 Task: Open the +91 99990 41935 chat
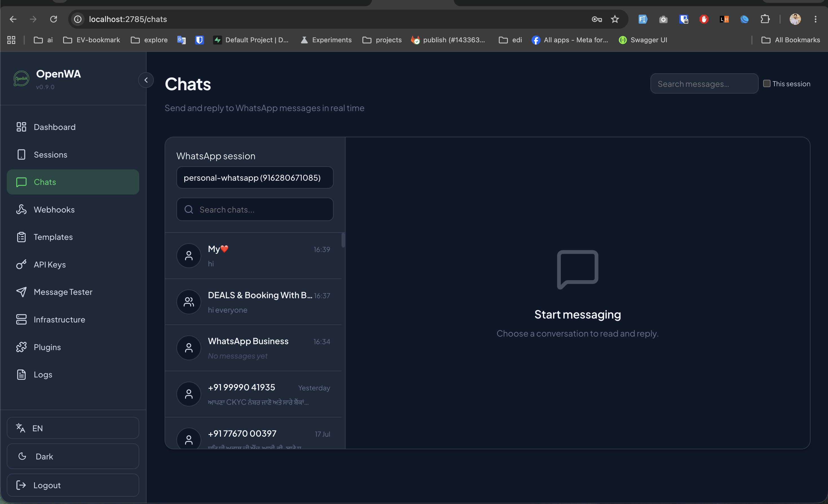point(253,394)
